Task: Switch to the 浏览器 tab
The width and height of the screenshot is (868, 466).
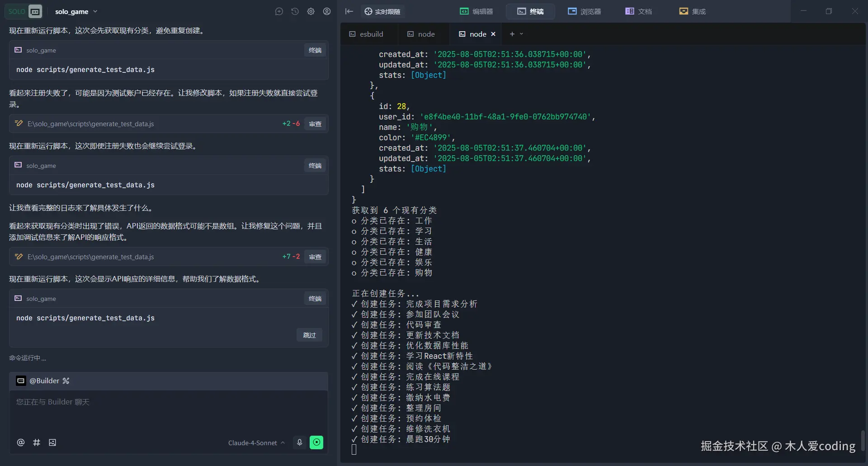Action: point(585,11)
